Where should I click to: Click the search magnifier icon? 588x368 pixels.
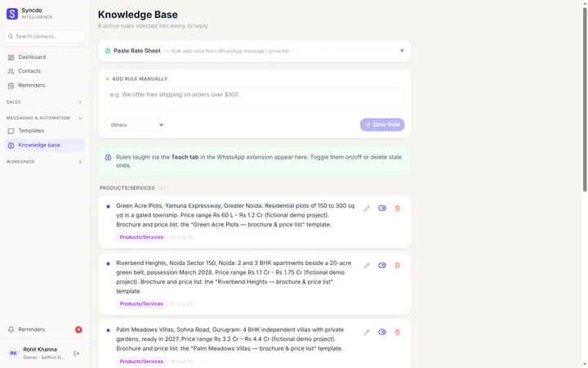coord(11,37)
